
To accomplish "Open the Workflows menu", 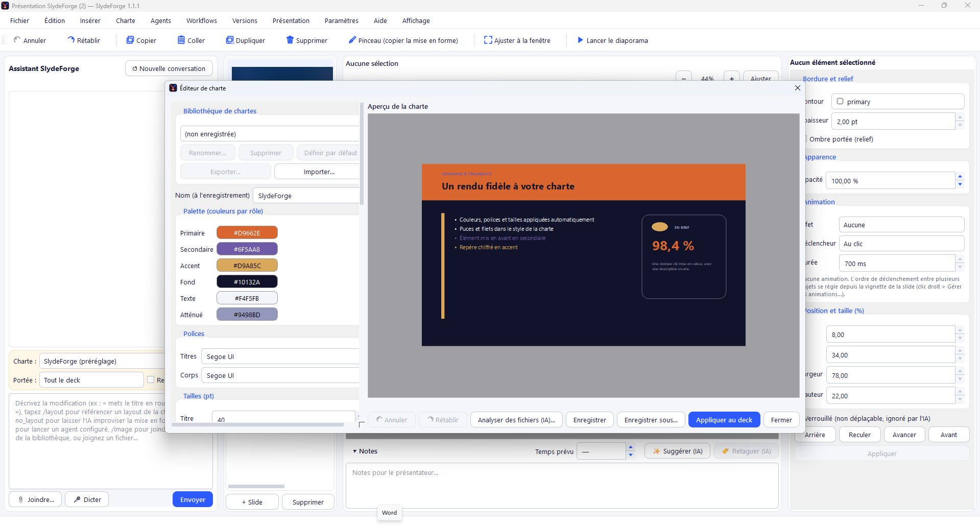I will point(202,20).
